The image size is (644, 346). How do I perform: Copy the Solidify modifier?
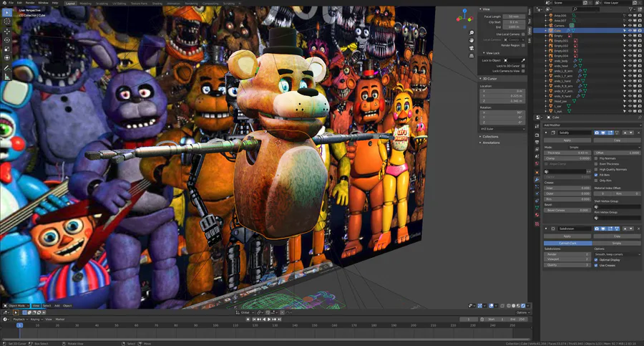[617, 140]
